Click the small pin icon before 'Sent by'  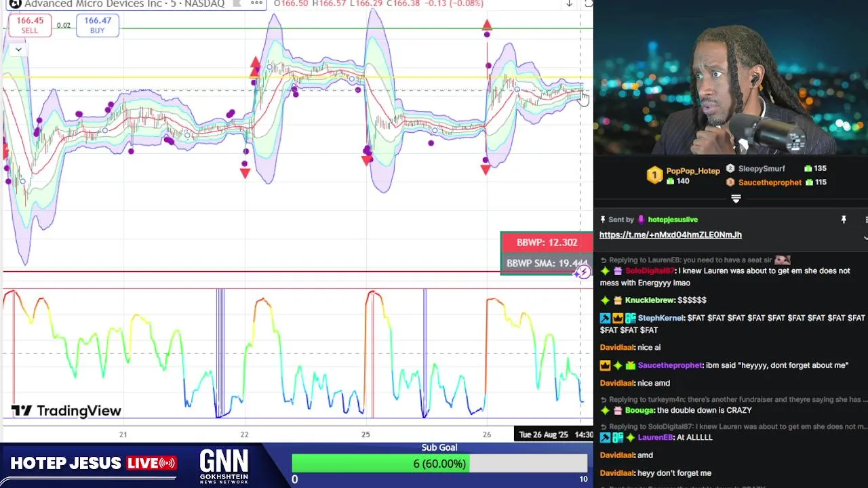pos(602,220)
